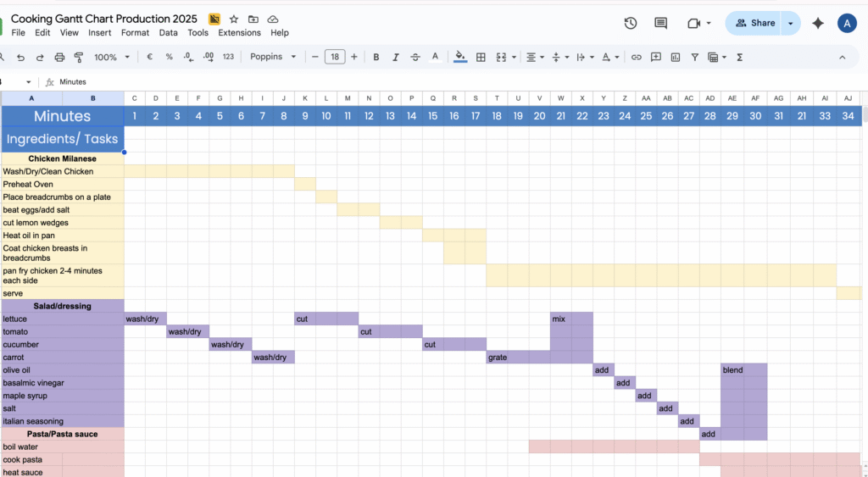
Task: Select the Chicken Milanese header cell
Action: point(62,158)
